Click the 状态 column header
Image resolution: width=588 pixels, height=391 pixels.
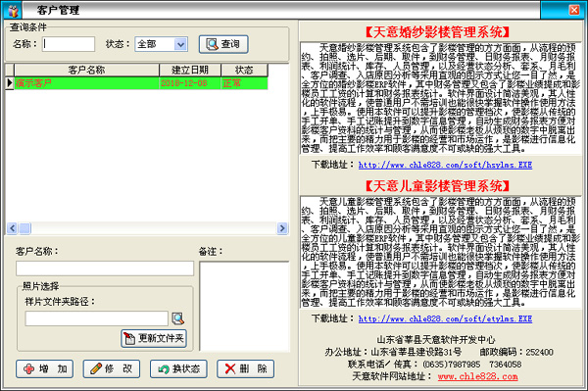[x=244, y=71]
